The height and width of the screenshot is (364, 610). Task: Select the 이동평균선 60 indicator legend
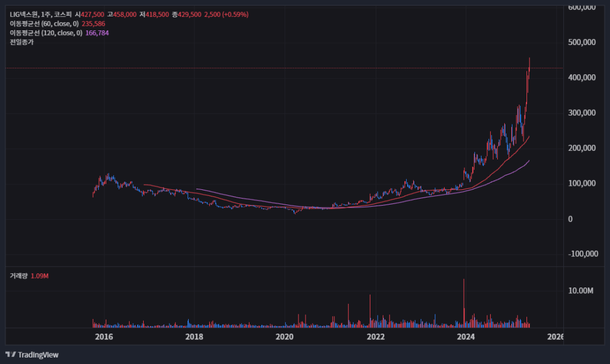point(57,24)
